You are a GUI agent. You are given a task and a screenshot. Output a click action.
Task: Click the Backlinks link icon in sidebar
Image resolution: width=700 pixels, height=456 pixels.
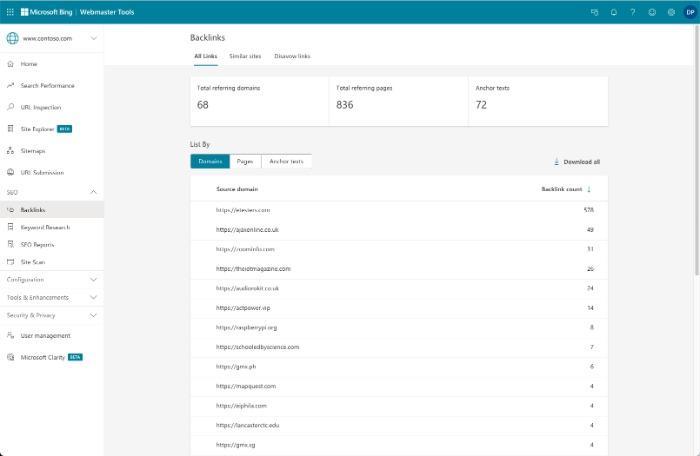(11, 210)
